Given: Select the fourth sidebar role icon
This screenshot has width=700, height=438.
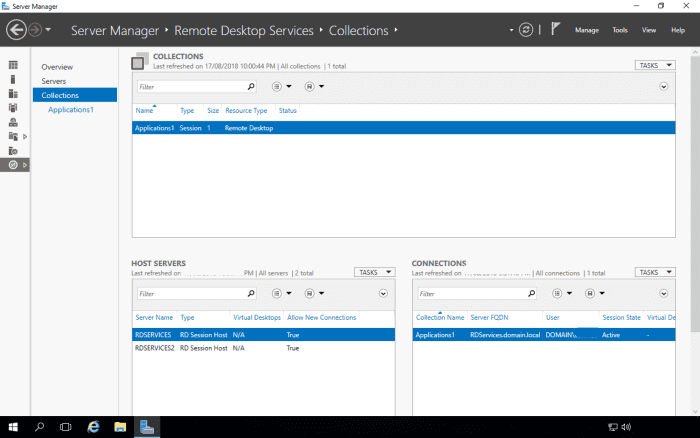Looking at the screenshot, I should point(13,108).
